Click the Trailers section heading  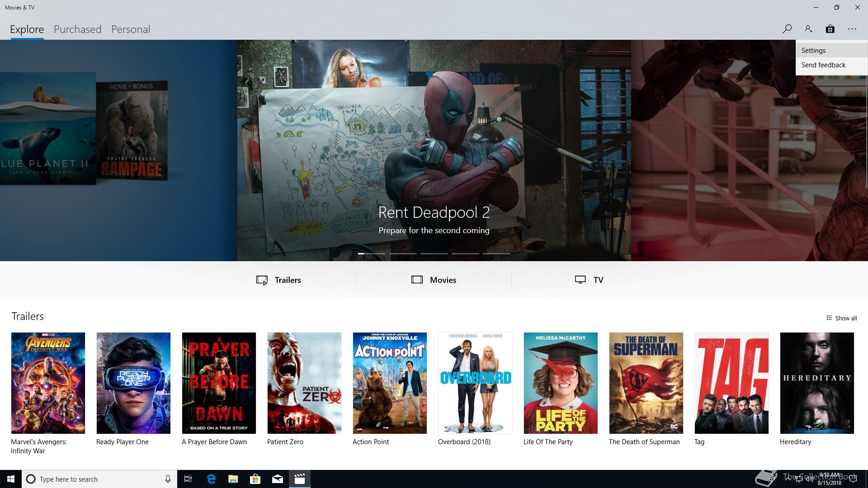tap(28, 316)
